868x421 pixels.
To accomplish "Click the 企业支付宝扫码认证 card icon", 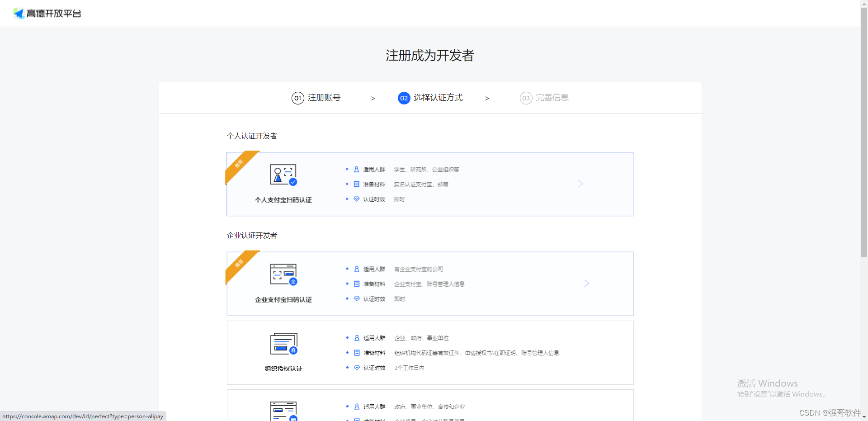I will click(283, 274).
